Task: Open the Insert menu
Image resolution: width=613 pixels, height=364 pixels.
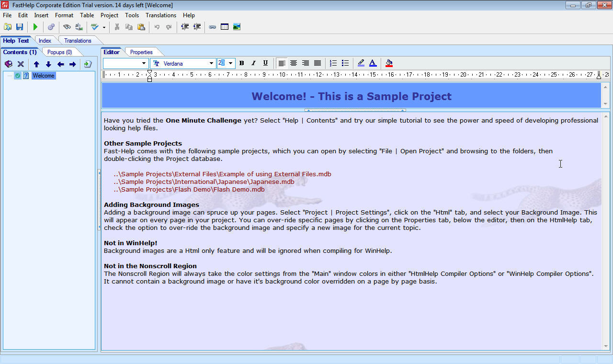Action: click(41, 15)
